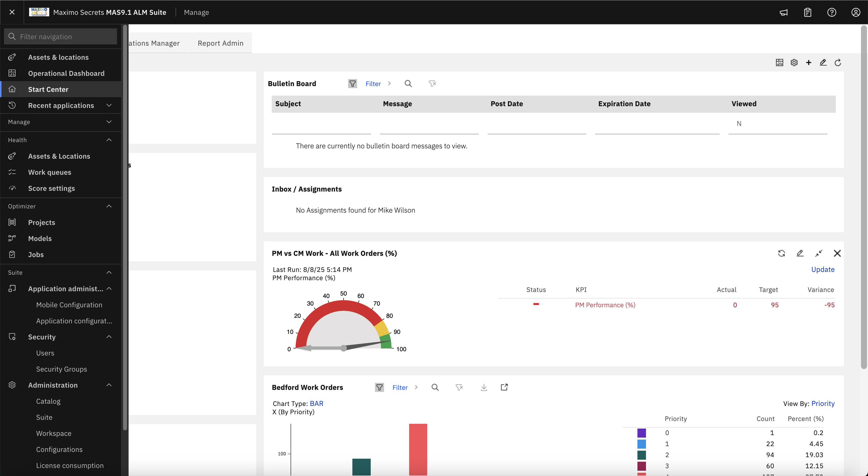This screenshot has width=868, height=476.
Task: Download Bedford Work Orders data
Action: (484, 387)
